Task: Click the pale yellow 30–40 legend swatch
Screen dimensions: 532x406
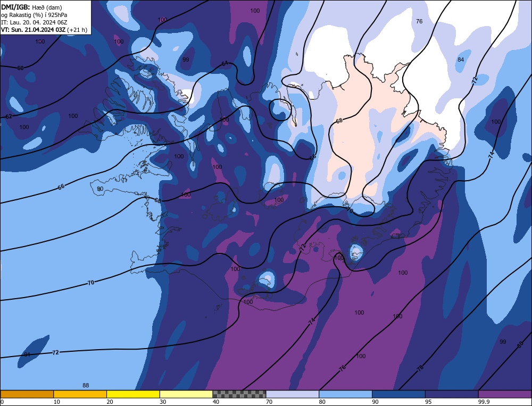Action: tap(186, 394)
